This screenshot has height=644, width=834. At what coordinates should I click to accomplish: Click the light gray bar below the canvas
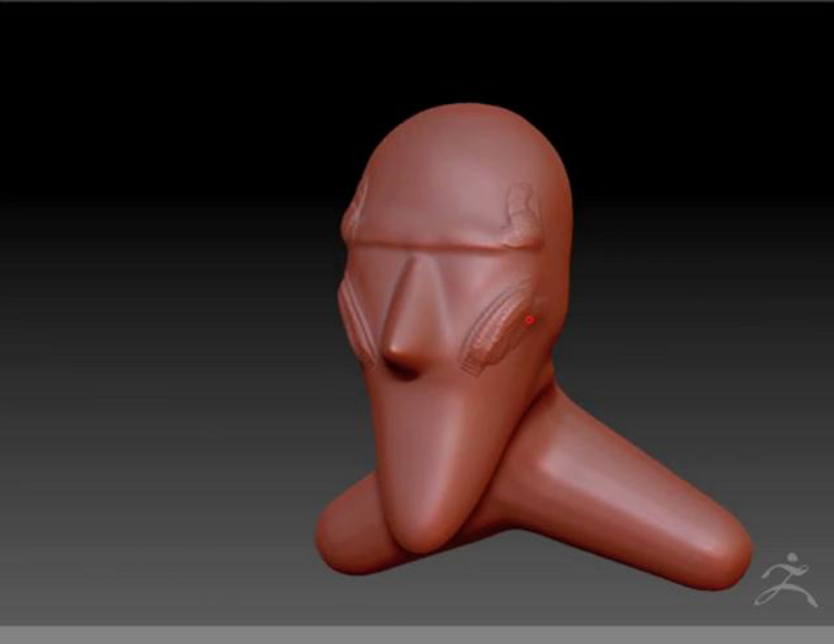pos(416,635)
